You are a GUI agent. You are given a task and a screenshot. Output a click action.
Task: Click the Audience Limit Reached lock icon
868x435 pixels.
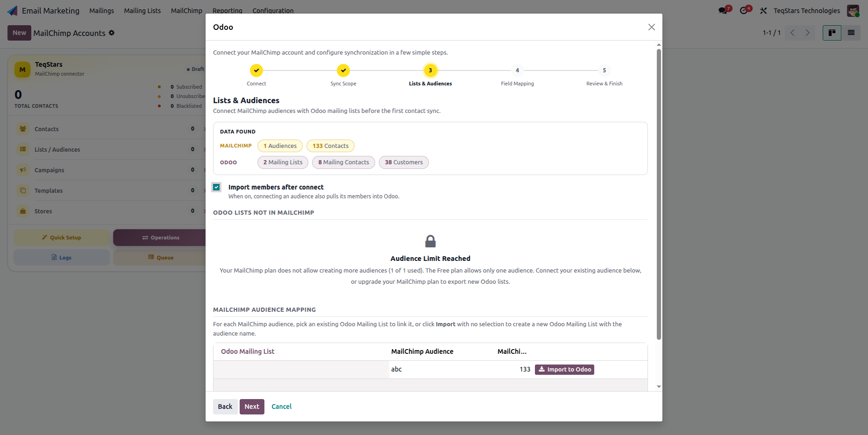point(430,241)
